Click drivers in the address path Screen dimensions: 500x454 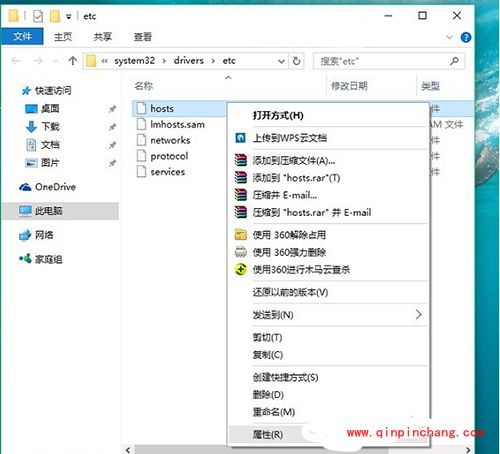[189, 61]
